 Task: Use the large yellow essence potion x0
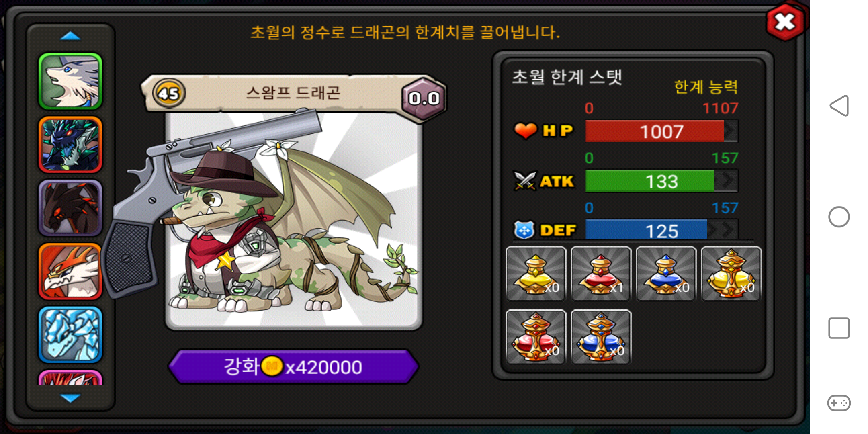click(731, 274)
